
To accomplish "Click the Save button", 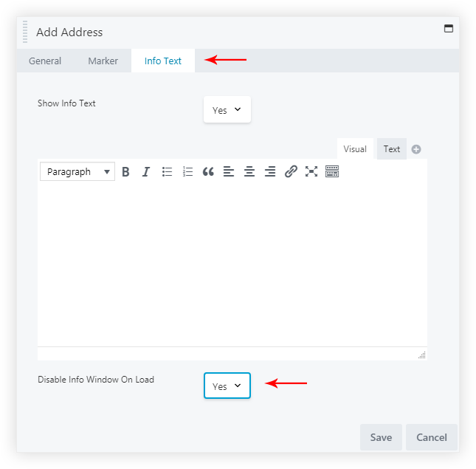I will 381,437.
